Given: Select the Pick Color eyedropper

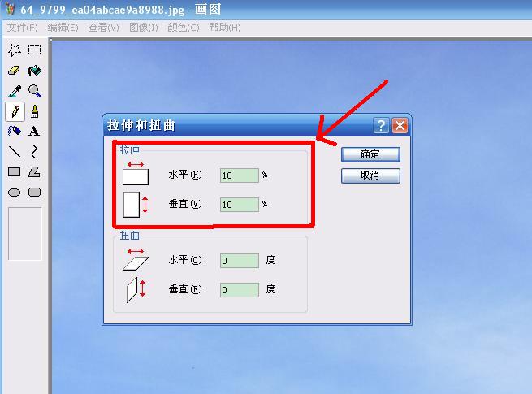Looking at the screenshot, I should 15,91.
